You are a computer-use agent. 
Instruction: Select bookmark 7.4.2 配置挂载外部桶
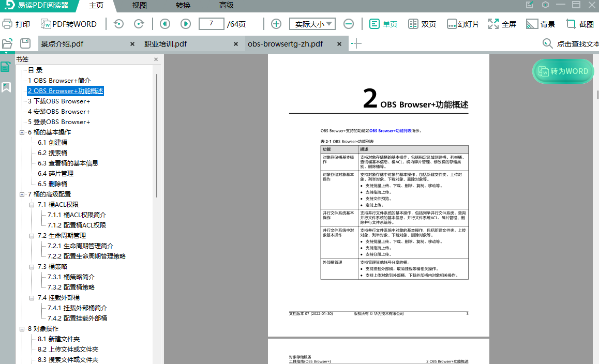coord(77,318)
